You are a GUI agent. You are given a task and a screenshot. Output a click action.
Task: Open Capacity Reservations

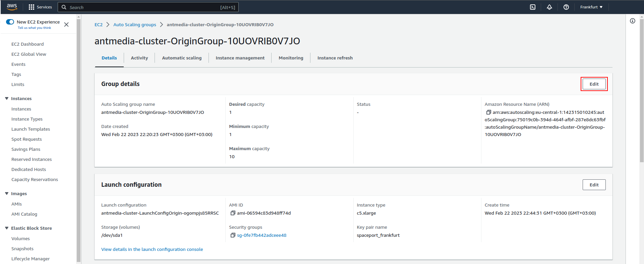(x=35, y=179)
